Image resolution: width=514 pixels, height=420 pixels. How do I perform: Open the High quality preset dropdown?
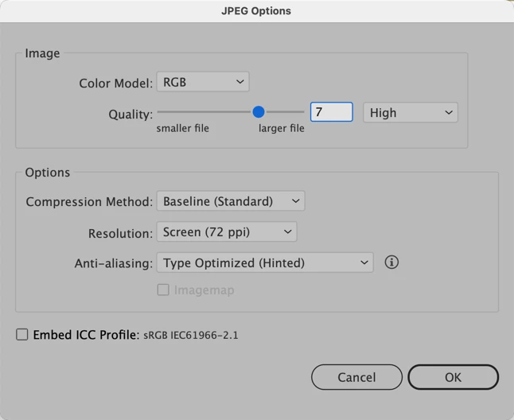[x=410, y=113]
